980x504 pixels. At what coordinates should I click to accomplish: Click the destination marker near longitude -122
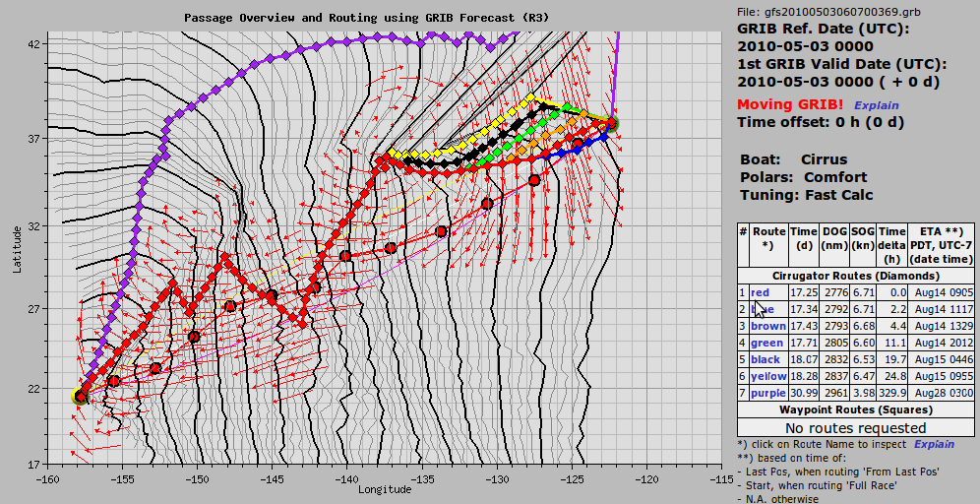pyautogui.click(x=611, y=124)
